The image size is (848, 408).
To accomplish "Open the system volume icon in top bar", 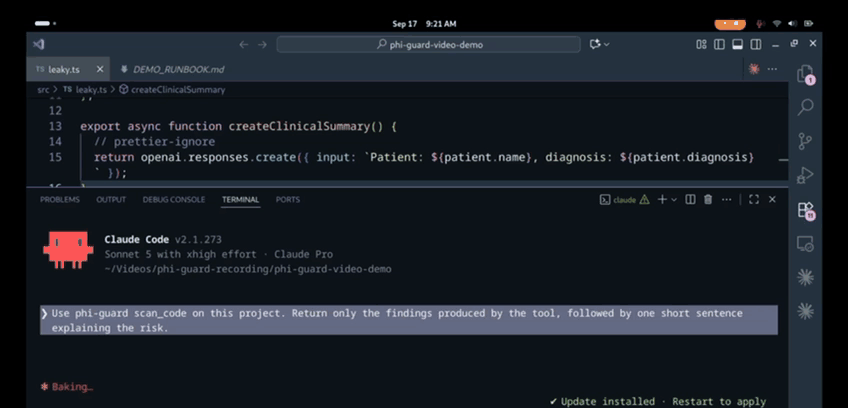I will [793, 24].
